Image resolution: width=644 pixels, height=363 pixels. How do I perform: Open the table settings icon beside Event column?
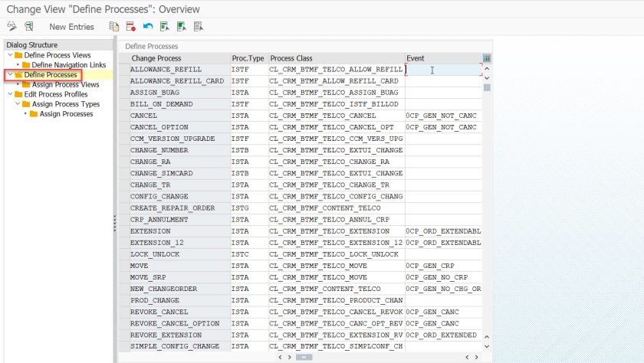pos(487,58)
